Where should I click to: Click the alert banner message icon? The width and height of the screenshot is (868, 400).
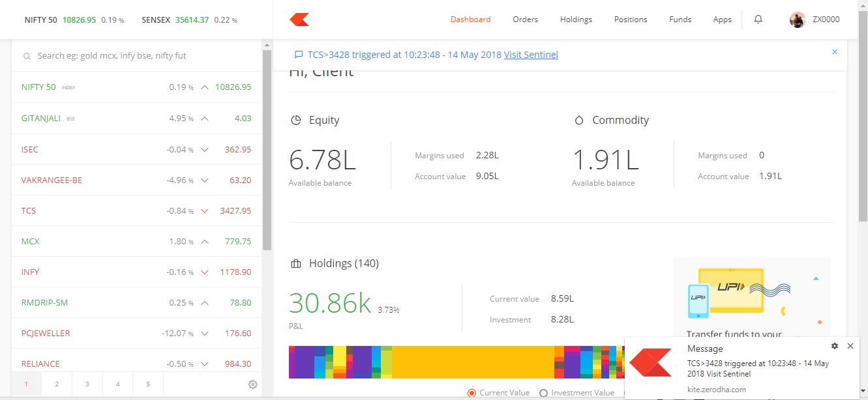click(299, 55)
